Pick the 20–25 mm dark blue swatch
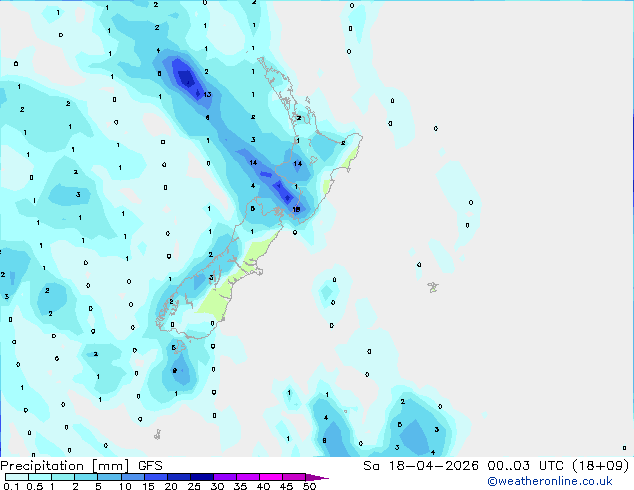This screenshot has width=634, height=490. 178,477
